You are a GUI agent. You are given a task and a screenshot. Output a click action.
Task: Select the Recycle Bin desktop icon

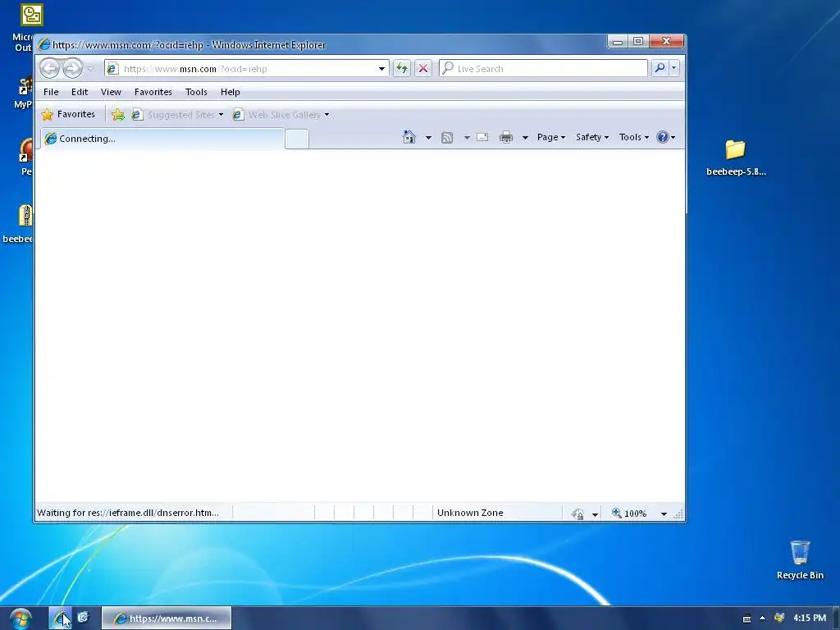(x=800, y=559)
